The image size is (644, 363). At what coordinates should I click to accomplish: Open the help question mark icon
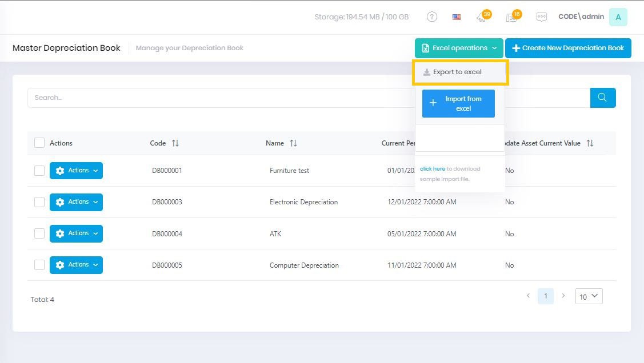click(x=432, y=17)
